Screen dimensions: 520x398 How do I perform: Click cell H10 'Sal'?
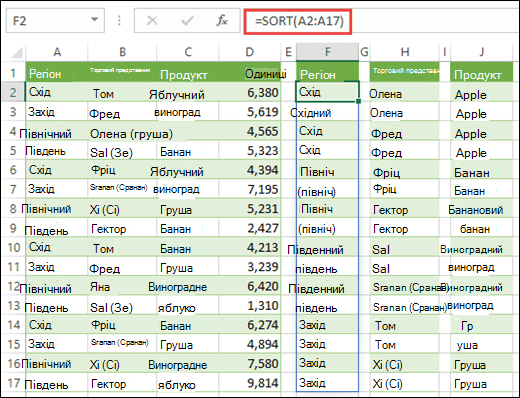[x=405, y=247]
